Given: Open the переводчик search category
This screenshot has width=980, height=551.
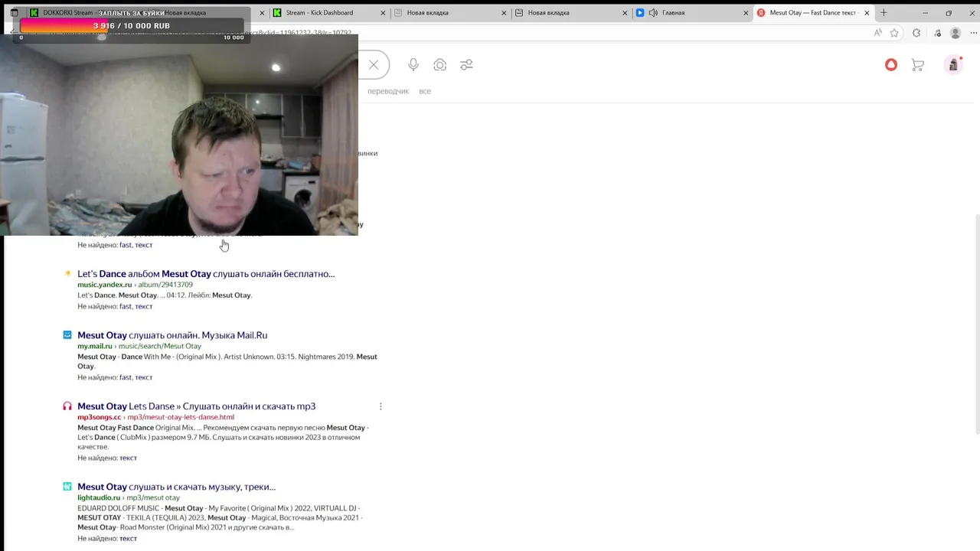Looking at the screenshot, I should tap(388, 91).
